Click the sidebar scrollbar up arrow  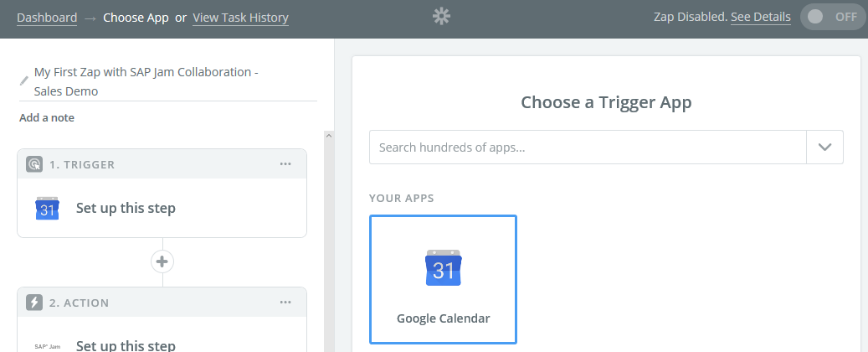click(329, 135)
